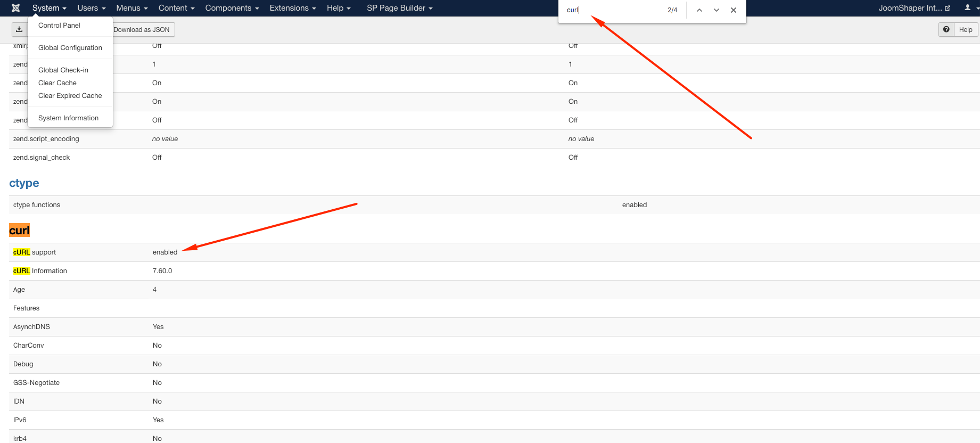Click the download arrow icon button

[19, 30]
